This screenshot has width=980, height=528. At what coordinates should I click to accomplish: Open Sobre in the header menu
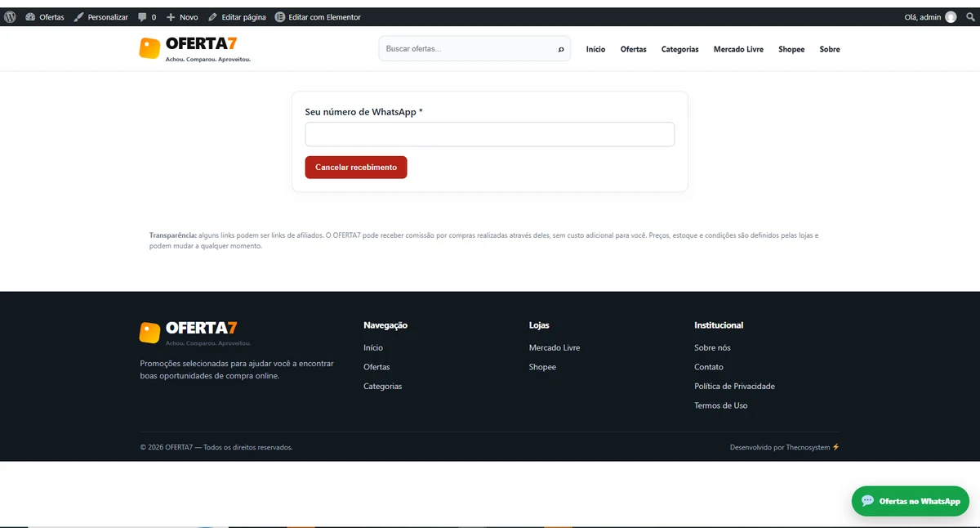[x=830, y=49]
